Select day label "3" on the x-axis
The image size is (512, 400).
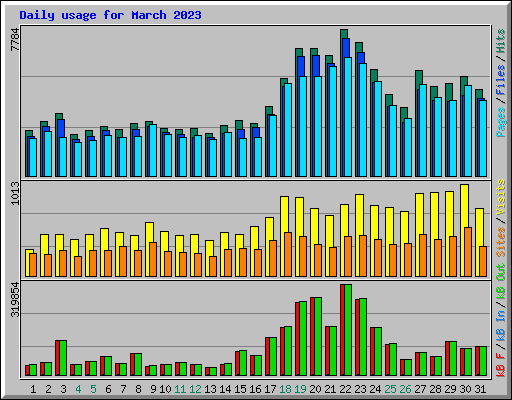[x=63, y=389]
